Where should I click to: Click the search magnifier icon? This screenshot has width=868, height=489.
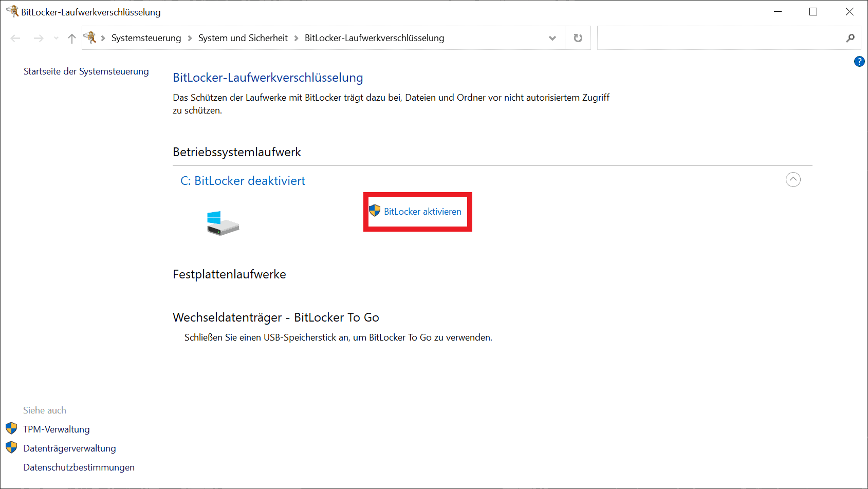851,38
